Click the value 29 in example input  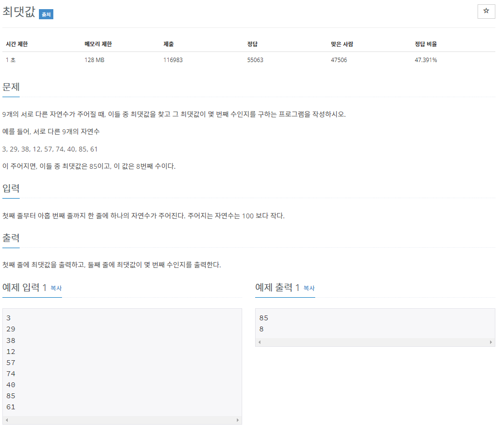point(11,329)
